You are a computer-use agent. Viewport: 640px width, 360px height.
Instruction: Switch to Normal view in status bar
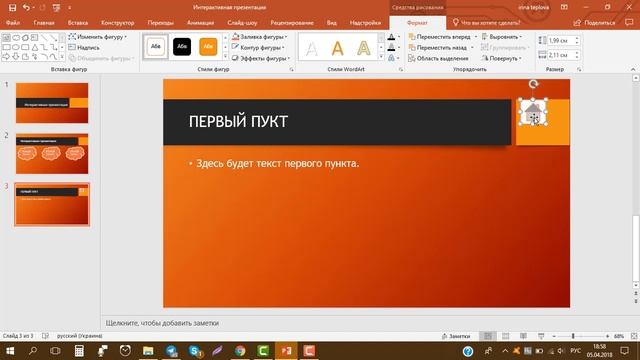coord(488,336)
